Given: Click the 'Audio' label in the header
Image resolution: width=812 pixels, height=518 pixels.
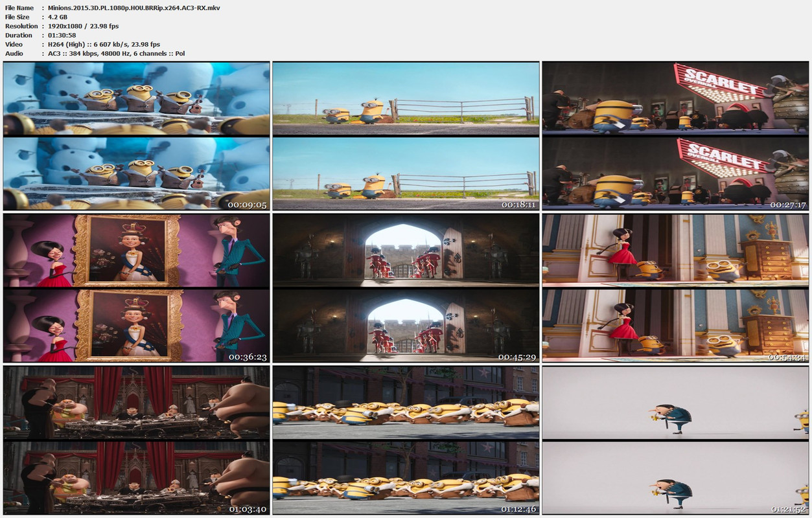Looking at the screenshot, I should (x=14, y=53).
